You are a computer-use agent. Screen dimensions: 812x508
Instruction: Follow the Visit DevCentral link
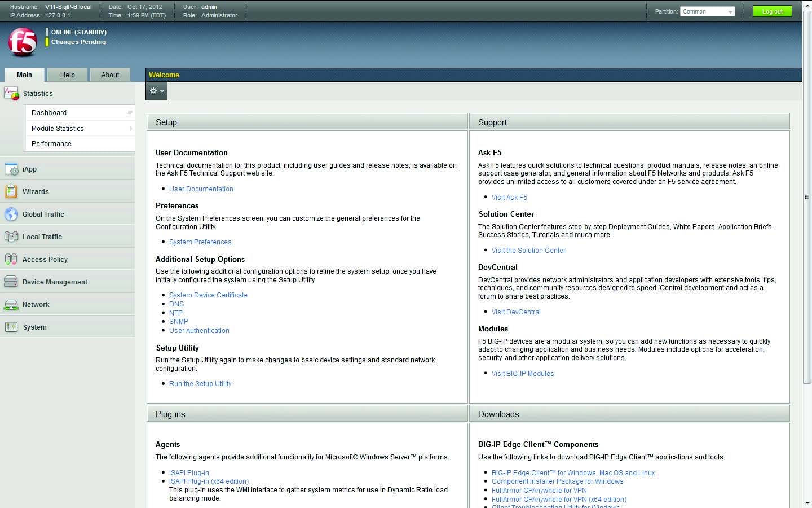click(516, 312)
